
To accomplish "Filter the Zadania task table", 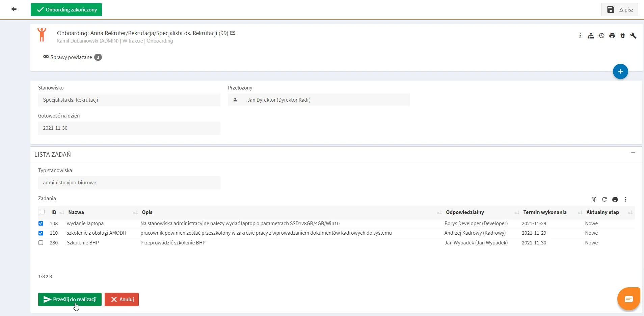I will click(x=594, y=199).
